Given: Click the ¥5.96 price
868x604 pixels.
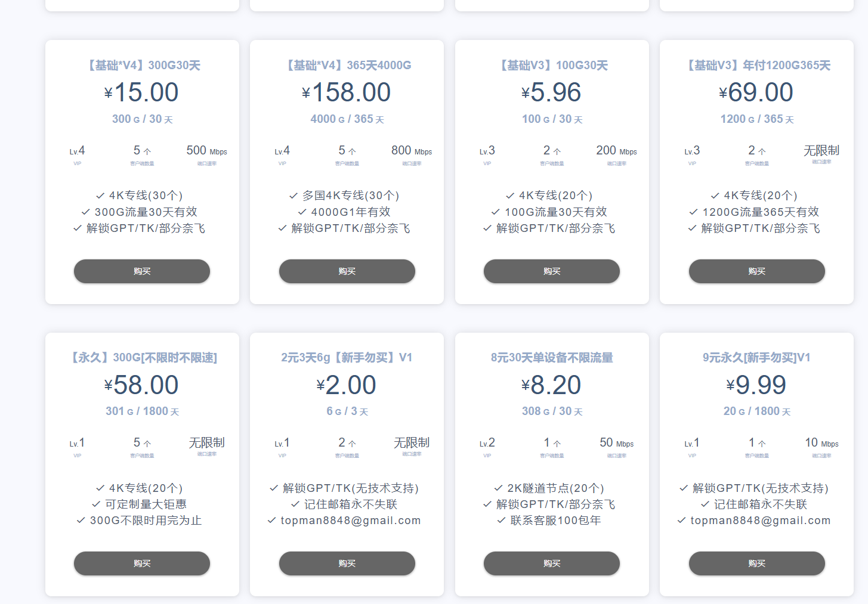Looking at the screenshot, I should coord(552,92).
